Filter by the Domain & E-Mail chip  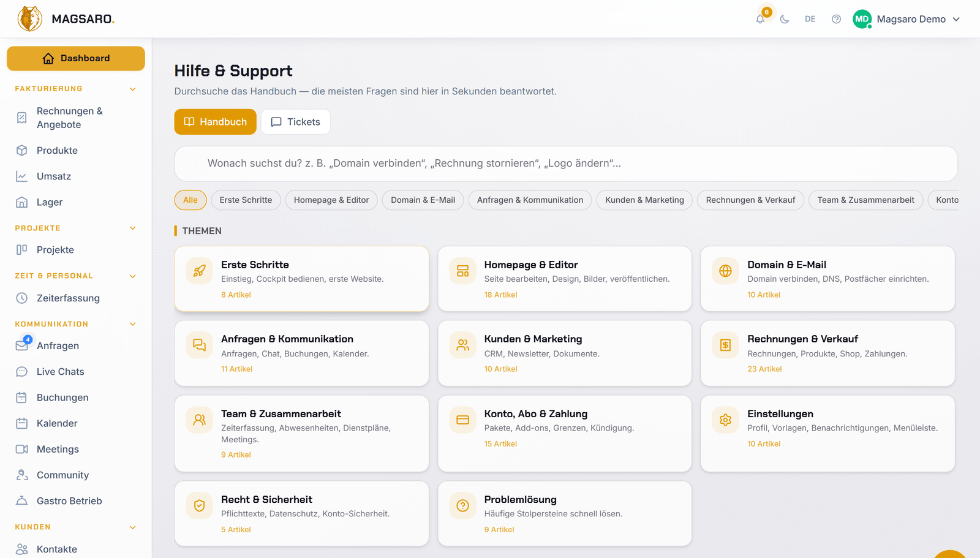pyautogui.click(x=423, y=200)
